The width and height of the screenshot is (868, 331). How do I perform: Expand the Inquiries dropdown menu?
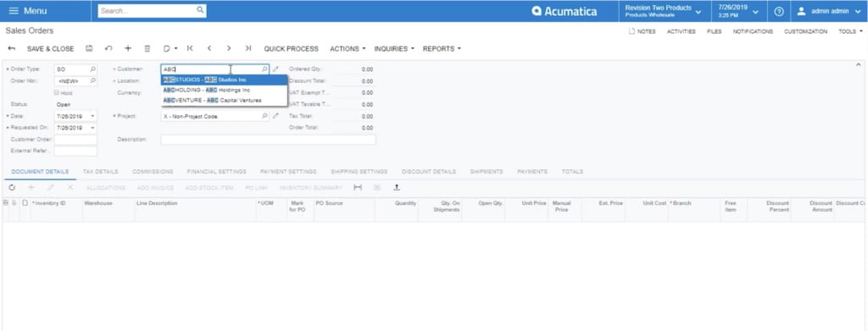[x=394, y=48]
